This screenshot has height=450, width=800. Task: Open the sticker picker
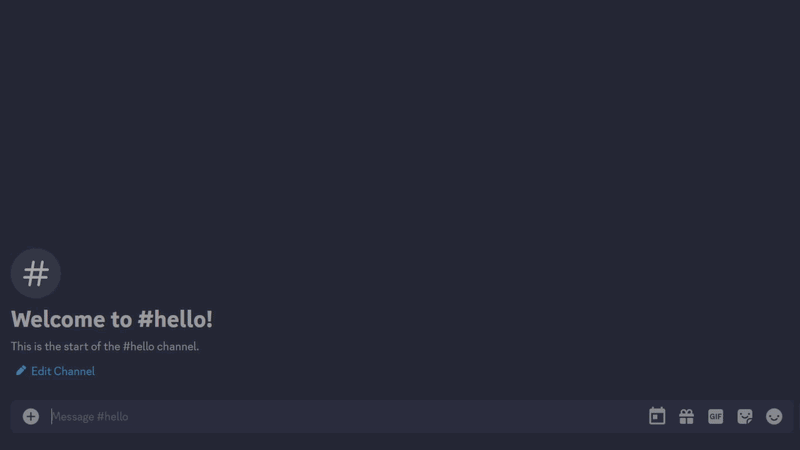745,416
